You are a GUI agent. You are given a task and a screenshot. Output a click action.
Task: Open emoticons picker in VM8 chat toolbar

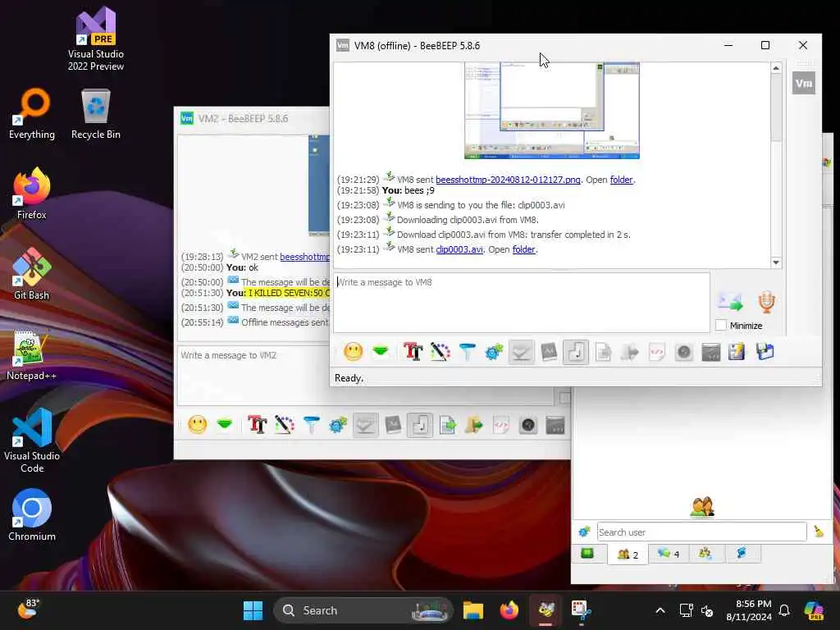[x=353, y=352]
